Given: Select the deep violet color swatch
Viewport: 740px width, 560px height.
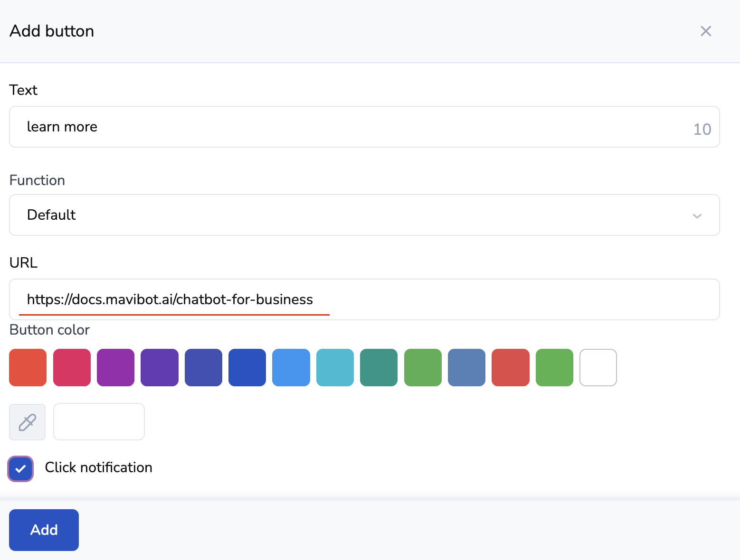Looking at the screenshot, I should tap(160, 367).
